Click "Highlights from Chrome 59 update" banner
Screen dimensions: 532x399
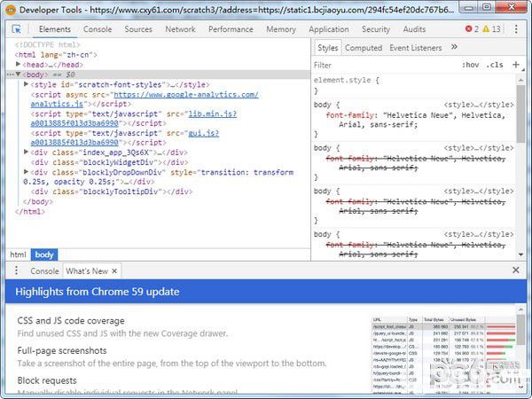click(x=266, y=292)
